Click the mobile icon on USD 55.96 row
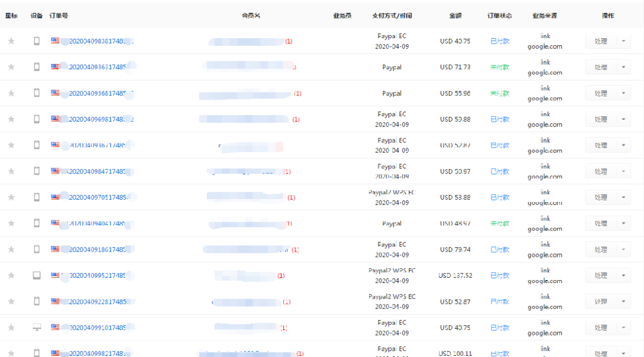The height and width of the screenshot is (357, 644). pyautogui.click(x=36, y=93)
